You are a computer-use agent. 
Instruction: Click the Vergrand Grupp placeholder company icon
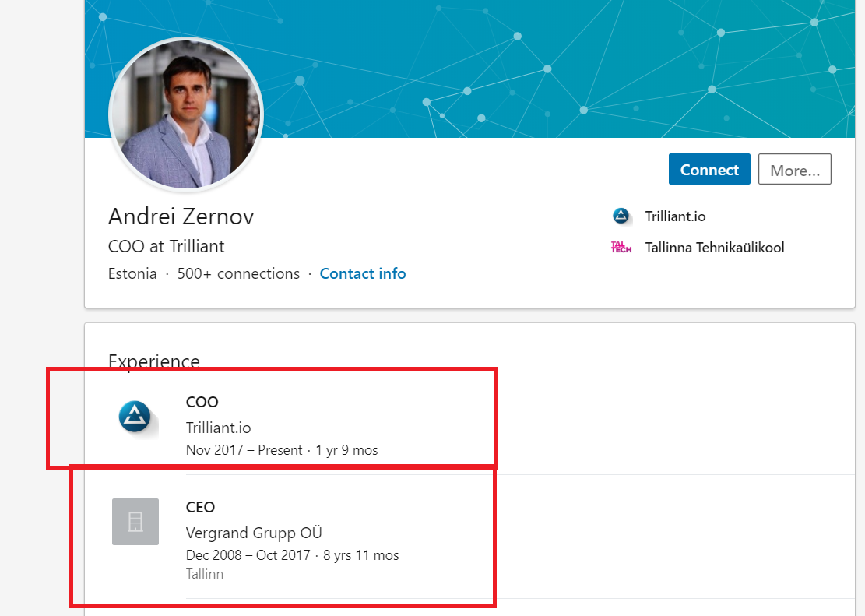[135, 522]
